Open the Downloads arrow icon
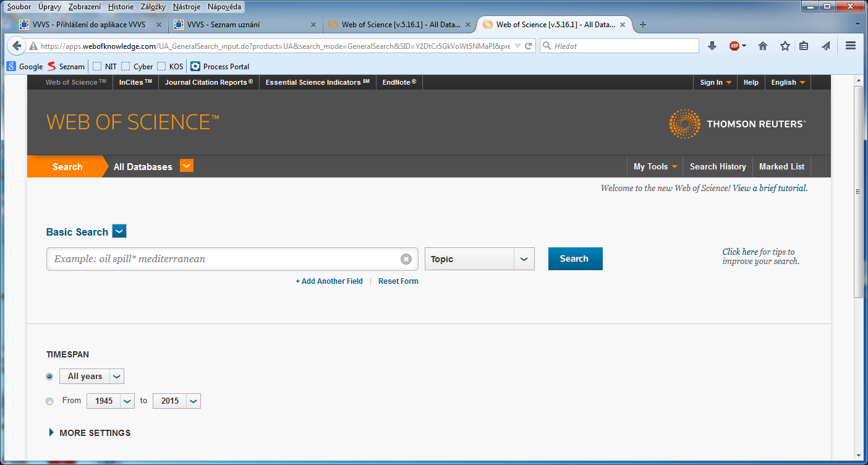This screenshot has height=465, width=868. [x=712, y=46]
